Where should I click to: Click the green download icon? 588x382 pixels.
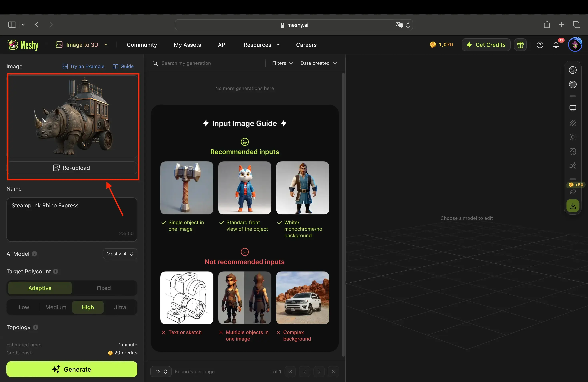(572, 206)
